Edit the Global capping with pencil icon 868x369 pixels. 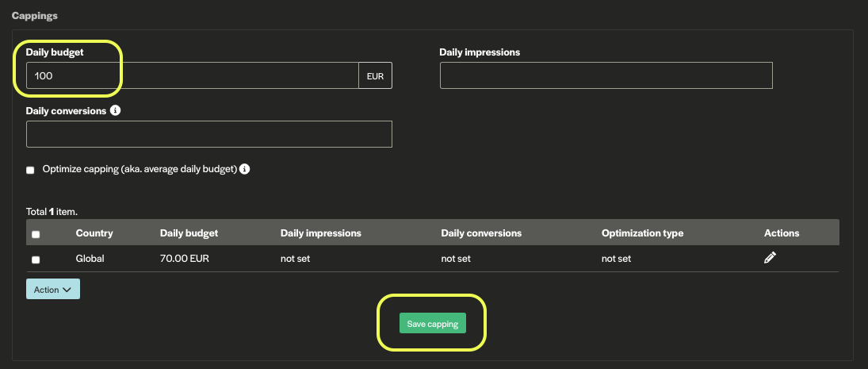click(x=769, y=258)
